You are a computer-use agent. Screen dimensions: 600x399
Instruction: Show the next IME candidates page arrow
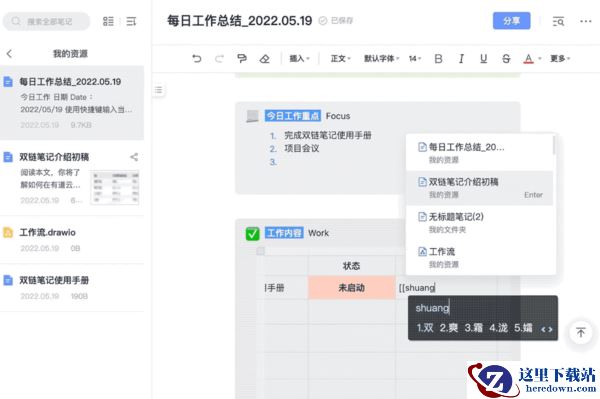coord(550,329)
